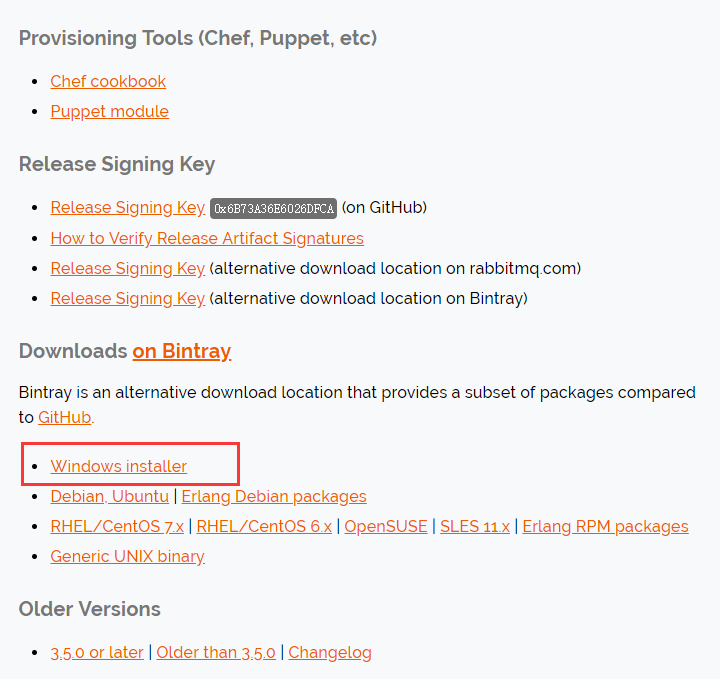Open Release Signing Key on Bintray

(x=127, y=298)
